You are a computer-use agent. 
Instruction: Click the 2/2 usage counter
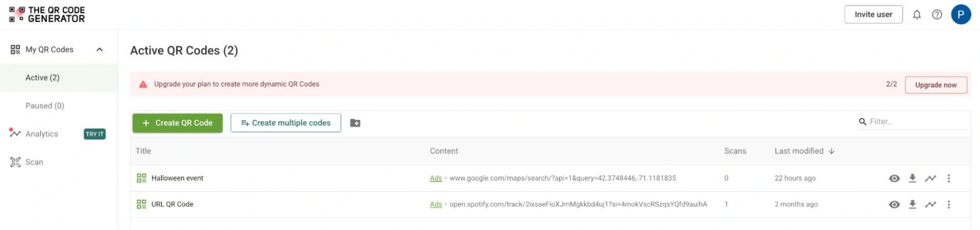click(x=892, y=84)
